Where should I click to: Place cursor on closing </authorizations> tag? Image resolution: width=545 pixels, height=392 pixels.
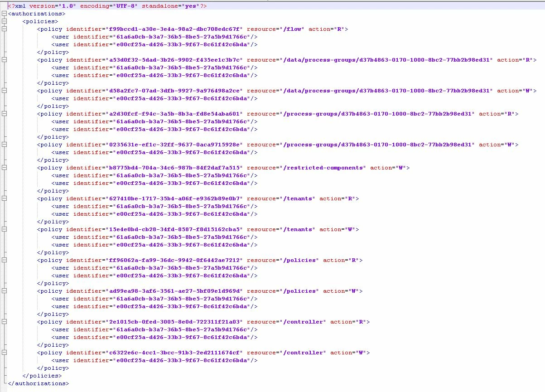[x=39, y=383]
